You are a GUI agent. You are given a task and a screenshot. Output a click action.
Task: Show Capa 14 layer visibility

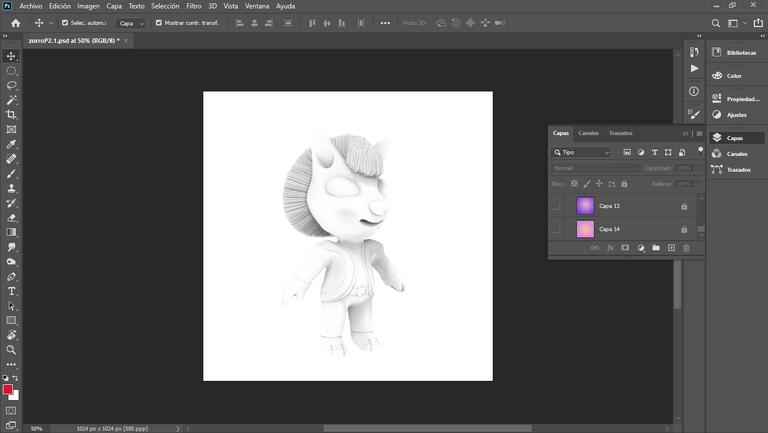click(556, 229)
